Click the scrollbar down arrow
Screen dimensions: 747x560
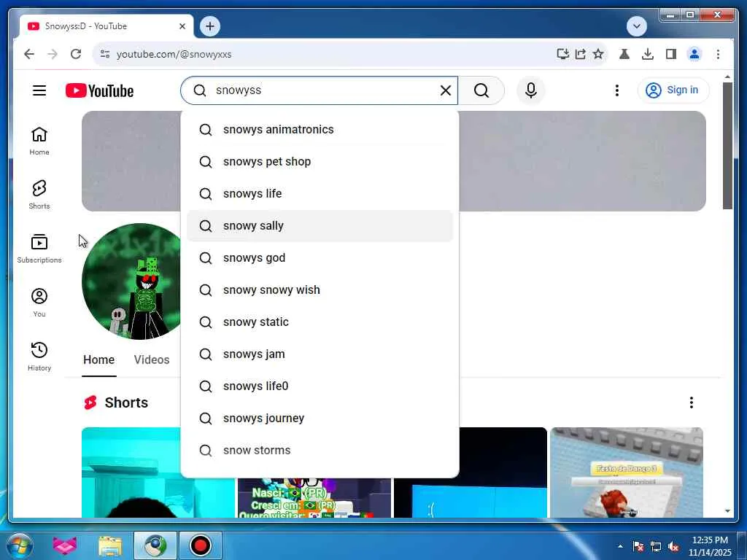click(727, 511)
